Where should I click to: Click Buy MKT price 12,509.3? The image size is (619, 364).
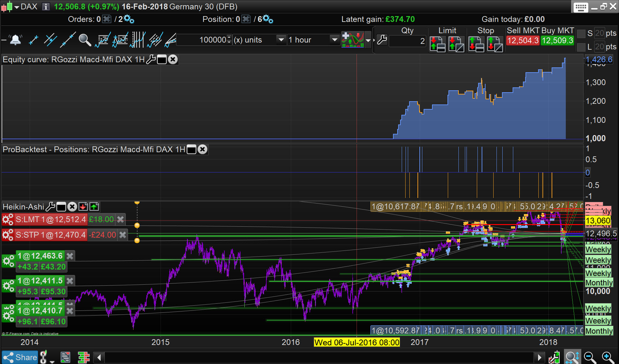tap(557, 41)
